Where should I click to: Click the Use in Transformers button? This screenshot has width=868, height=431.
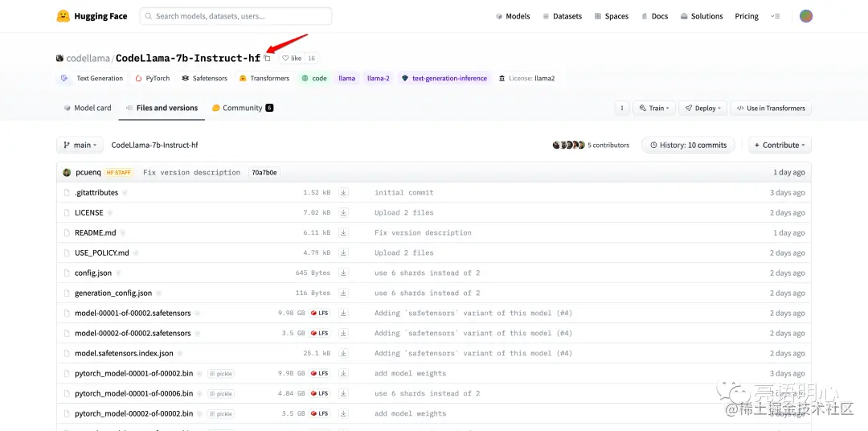(771, 108)
